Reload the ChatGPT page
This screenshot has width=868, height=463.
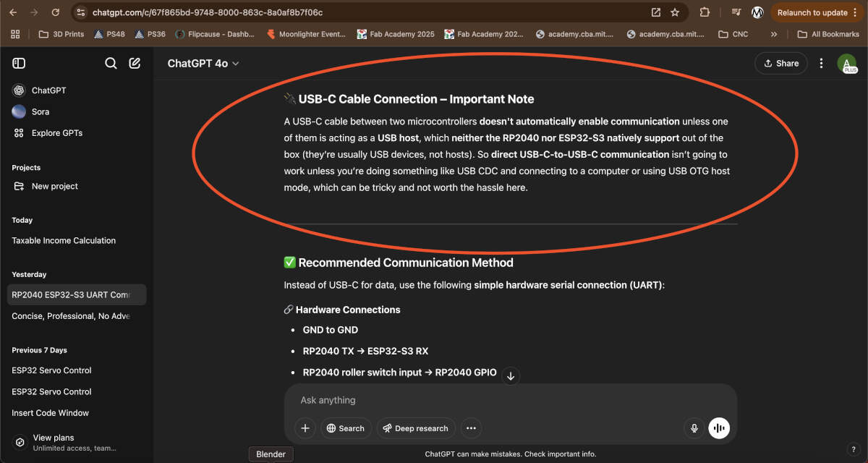(x=56, y=12)
